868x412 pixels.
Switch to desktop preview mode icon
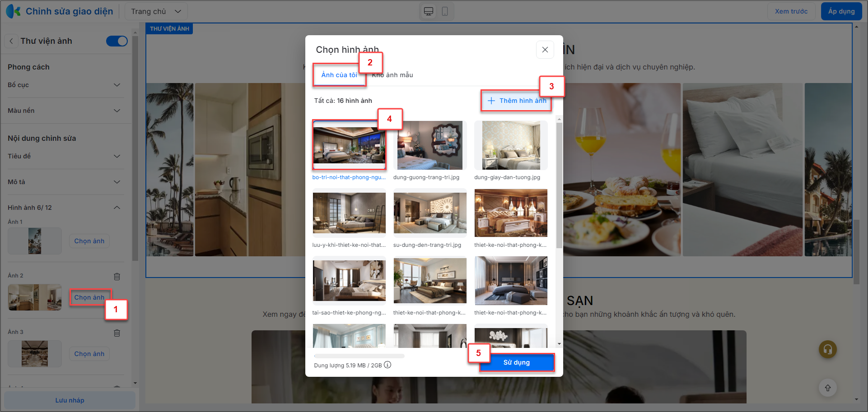(x=429, y=11)
